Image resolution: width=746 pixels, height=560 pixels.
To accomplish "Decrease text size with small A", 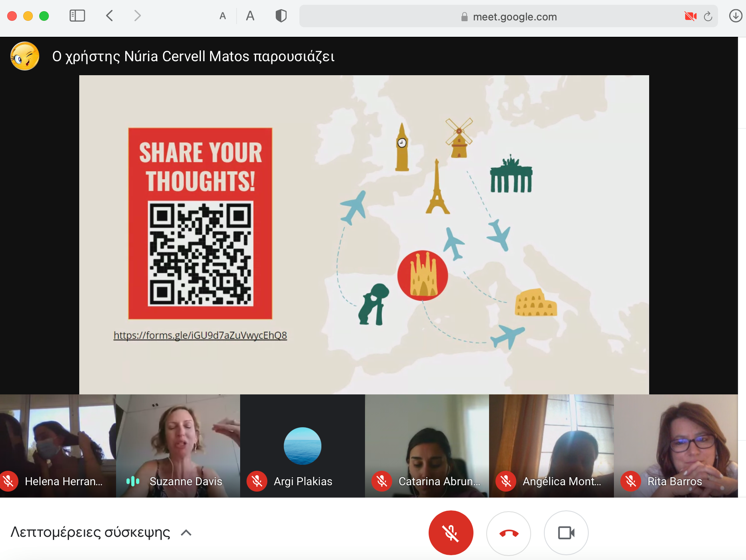I will point(223,16).
